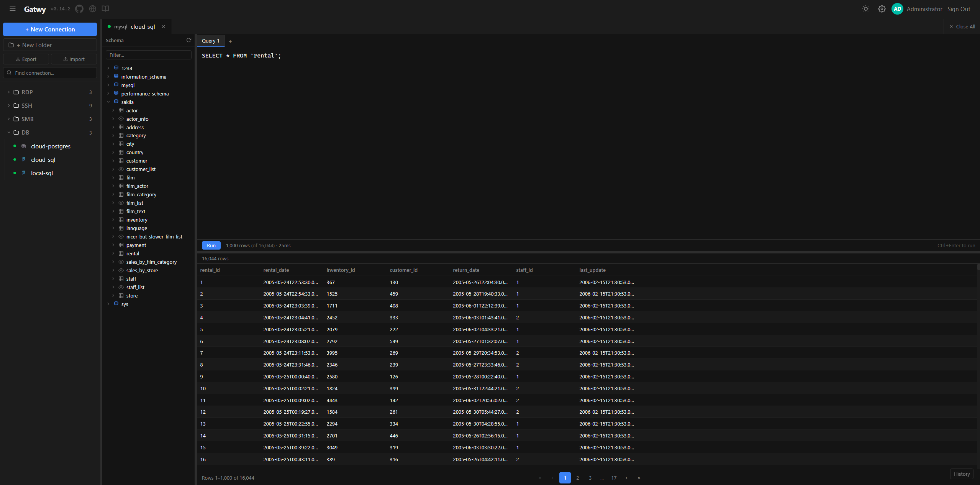Jump to last results page
Viewport: 980px width, 485px height.
[x=639, y=478]
